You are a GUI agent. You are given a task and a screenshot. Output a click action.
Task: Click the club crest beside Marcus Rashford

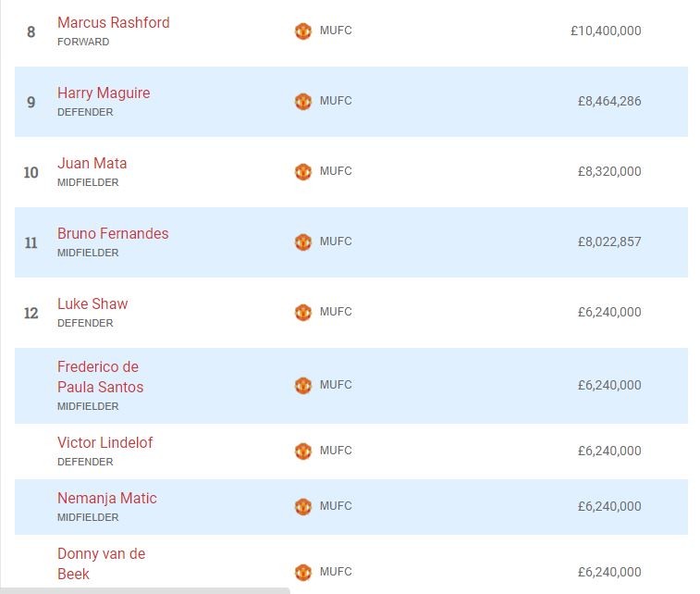pyautogui.click(x=303, y=31)
